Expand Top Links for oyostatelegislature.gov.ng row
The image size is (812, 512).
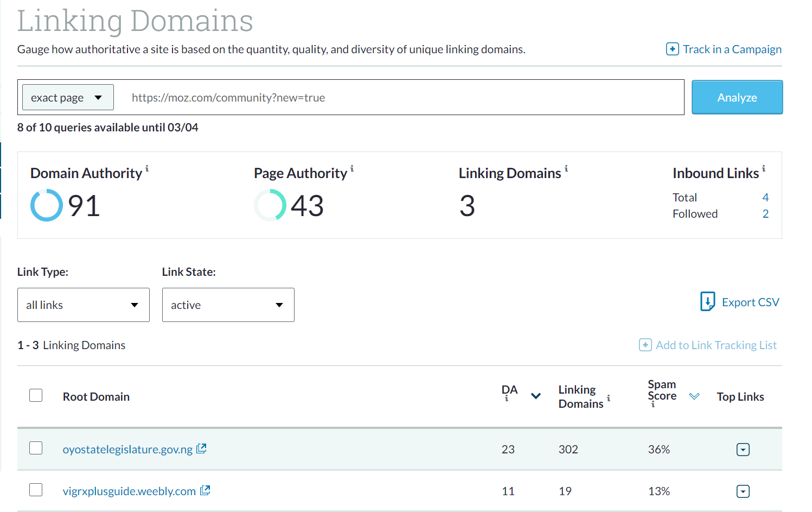pyautogui.click(x=743, y=450)
